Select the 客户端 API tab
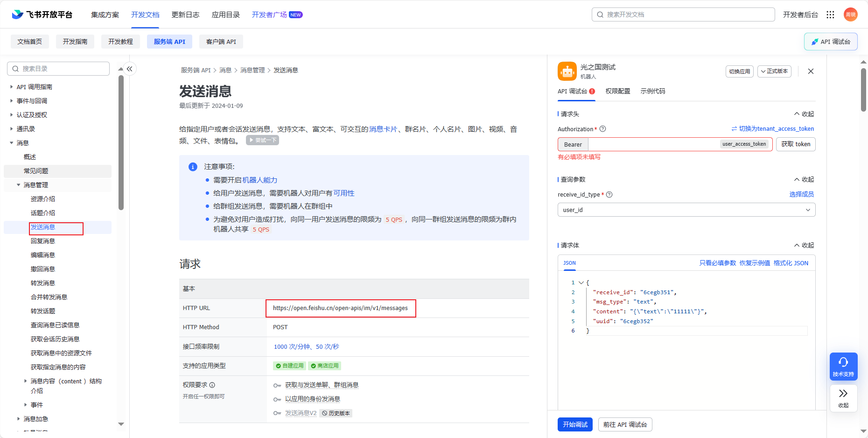 (221, 42)
